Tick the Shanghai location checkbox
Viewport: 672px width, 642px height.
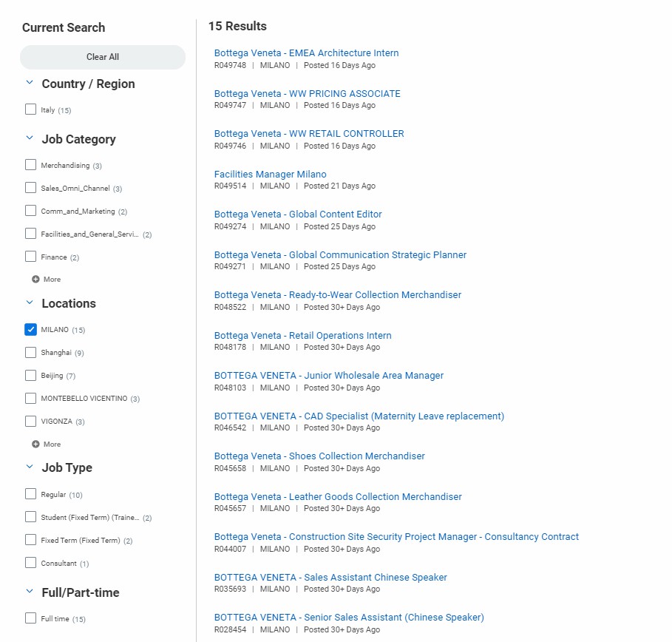(30, 353)
